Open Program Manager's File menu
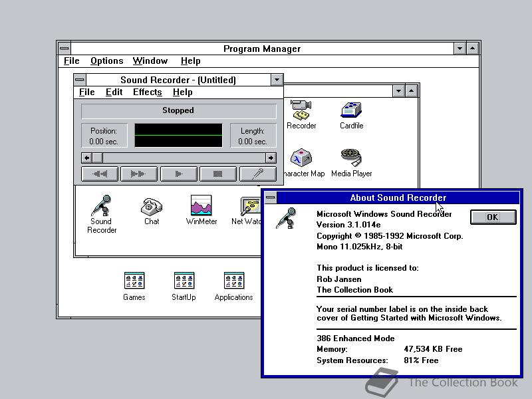 (72, 61)
